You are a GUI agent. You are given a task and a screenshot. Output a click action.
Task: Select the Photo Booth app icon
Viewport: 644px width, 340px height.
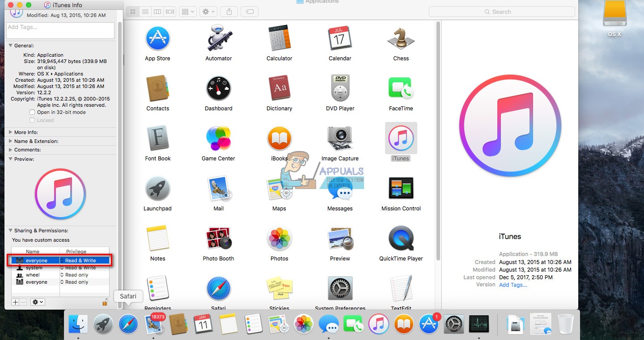tap(218, 239)
